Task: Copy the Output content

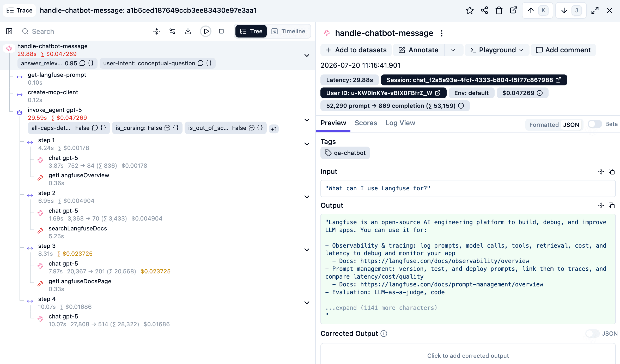Action: [x=612, y=205]
